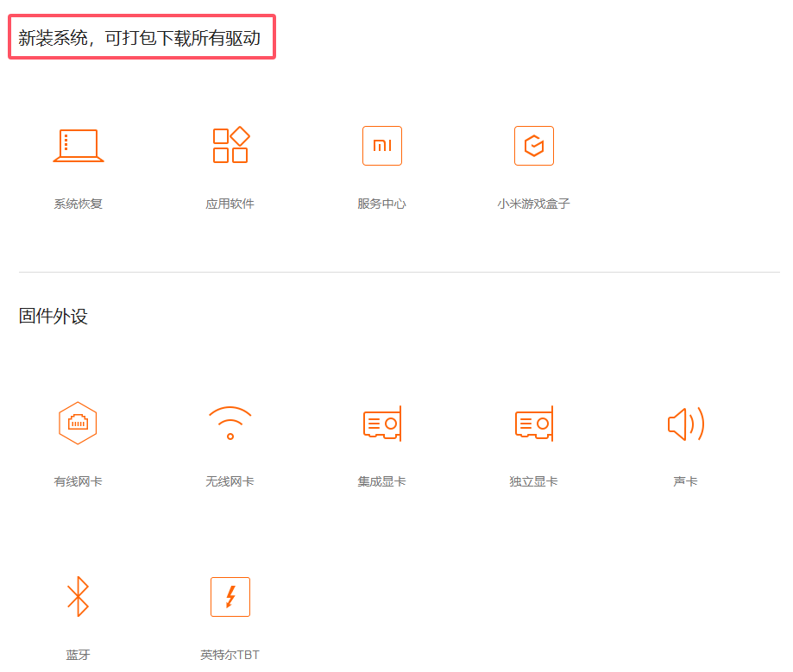Viewport: 793px width, 672px height.
Task: Click the lightning bolt Thunderbolt icon
Action: pos(230,597)
